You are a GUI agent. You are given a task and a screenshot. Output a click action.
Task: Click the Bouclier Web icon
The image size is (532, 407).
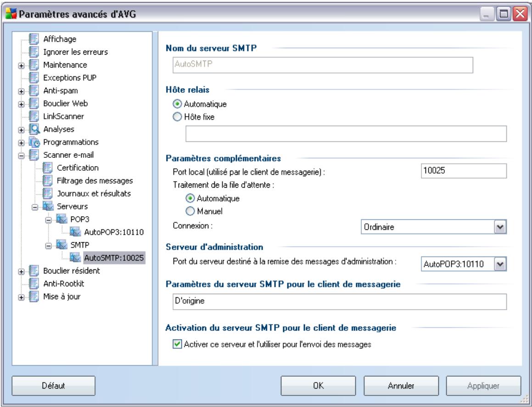coord(34,103)
